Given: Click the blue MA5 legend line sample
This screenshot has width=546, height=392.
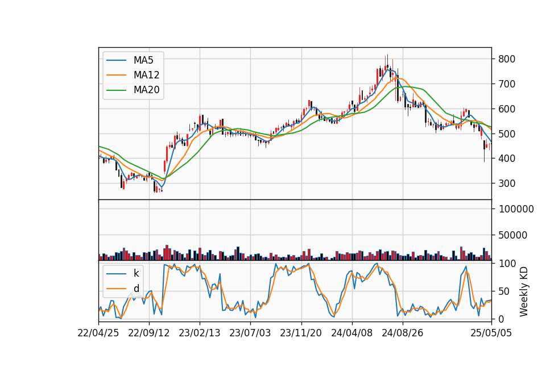Looking at the screenshot, I should coord(116,60).
